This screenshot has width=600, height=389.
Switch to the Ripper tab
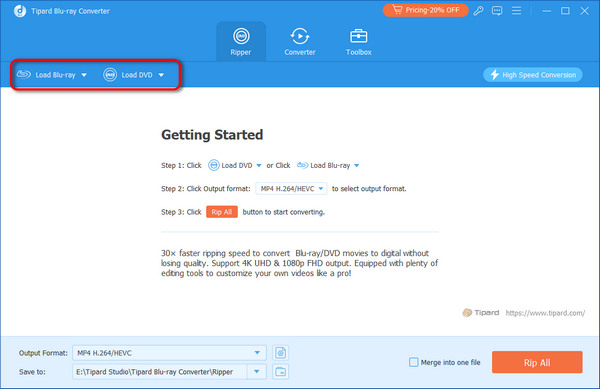[241, 42]
